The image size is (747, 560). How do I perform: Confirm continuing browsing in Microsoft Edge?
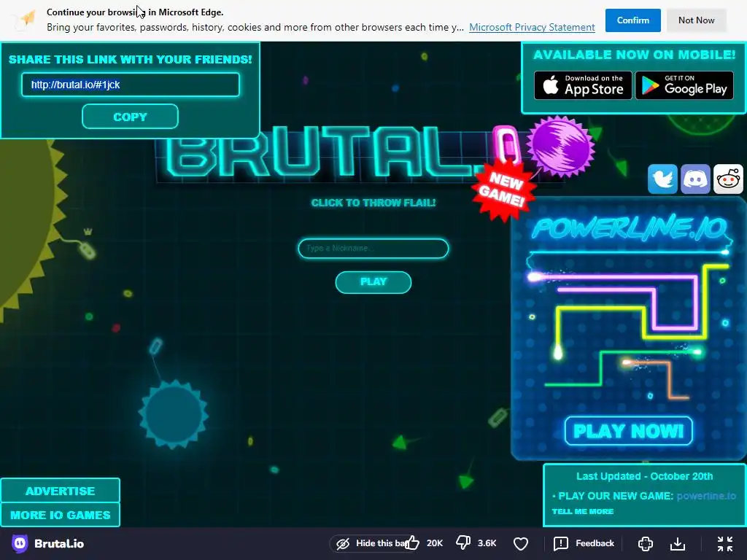click(632, 20)
